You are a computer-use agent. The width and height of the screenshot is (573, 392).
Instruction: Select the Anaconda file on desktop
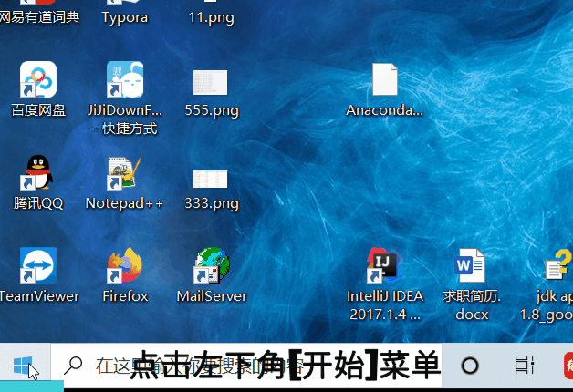(384, 81)
